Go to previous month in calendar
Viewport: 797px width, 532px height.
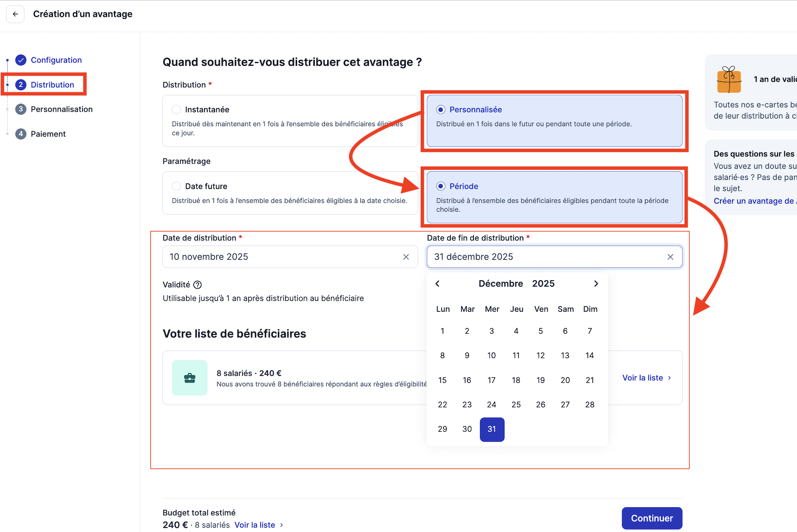(x=437, y=283)
